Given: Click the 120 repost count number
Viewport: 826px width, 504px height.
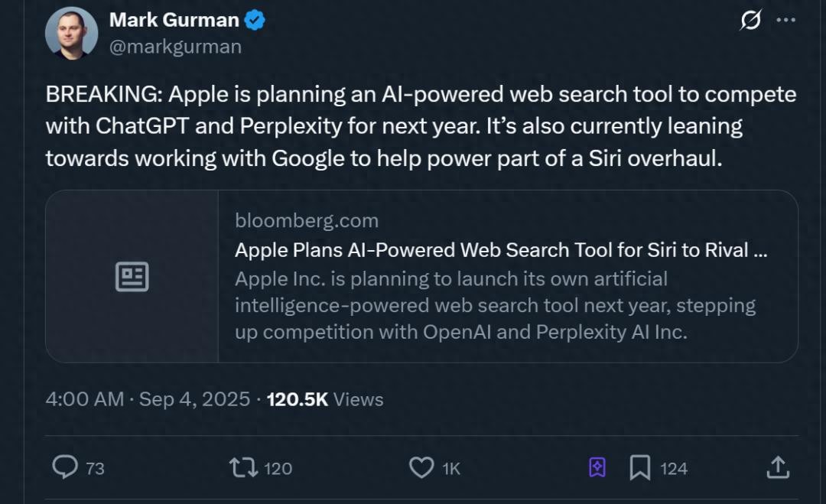Looking at the screenshot, I should [278, 468].
